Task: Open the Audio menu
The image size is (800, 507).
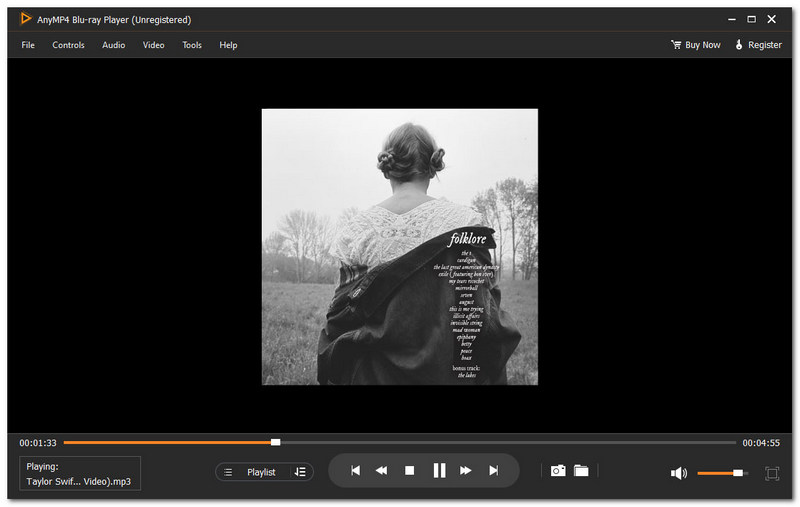Action: coord(113,45)
